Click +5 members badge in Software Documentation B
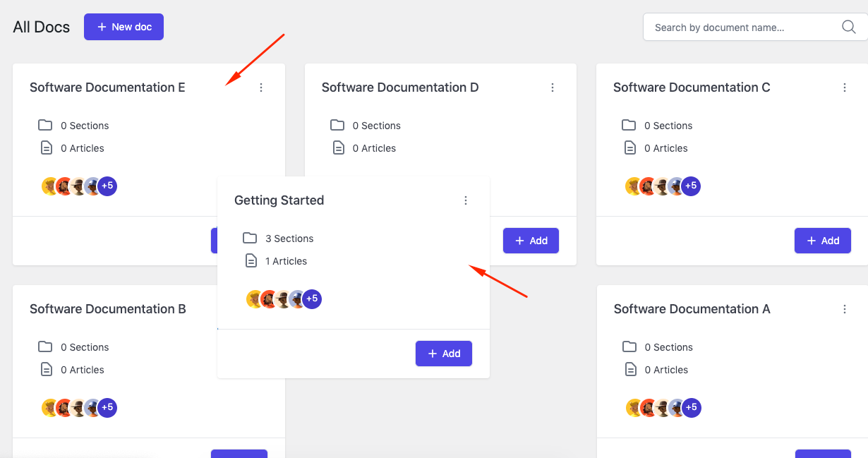Screen dimensions: 868x458 click(x=107, y=408)
